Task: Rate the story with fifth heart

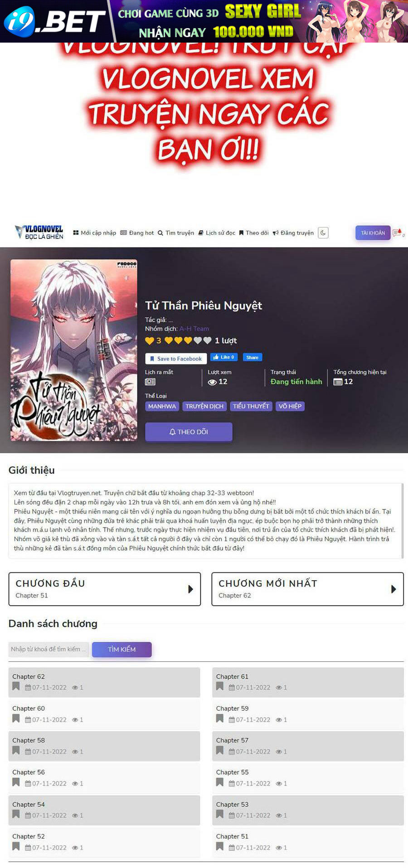Action: (207, 340)
